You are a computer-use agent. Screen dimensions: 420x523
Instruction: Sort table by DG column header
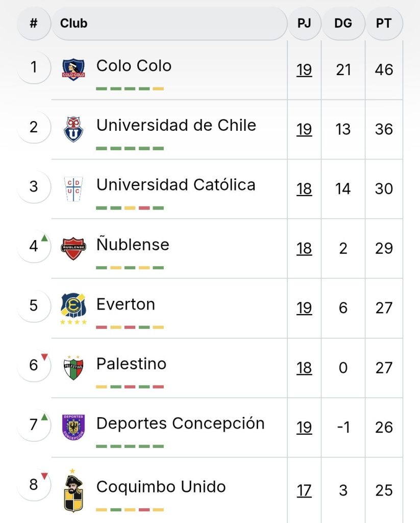(343, 23)
